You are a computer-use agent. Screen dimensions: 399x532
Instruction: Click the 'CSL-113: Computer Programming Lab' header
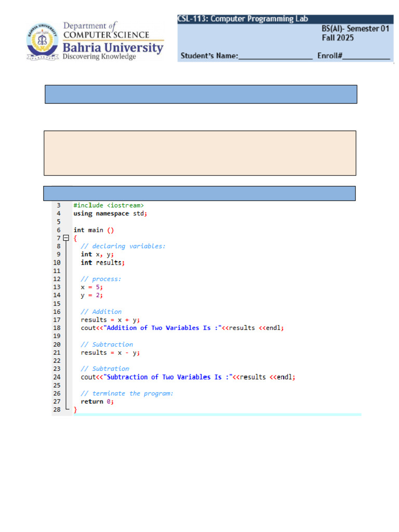pyautogui.click(x=243, y=19)
